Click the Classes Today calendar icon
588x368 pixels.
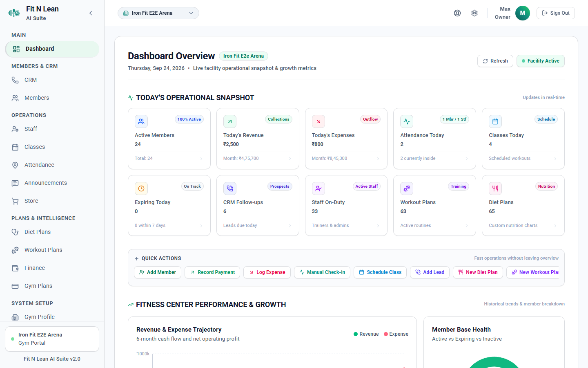(495, 121)
